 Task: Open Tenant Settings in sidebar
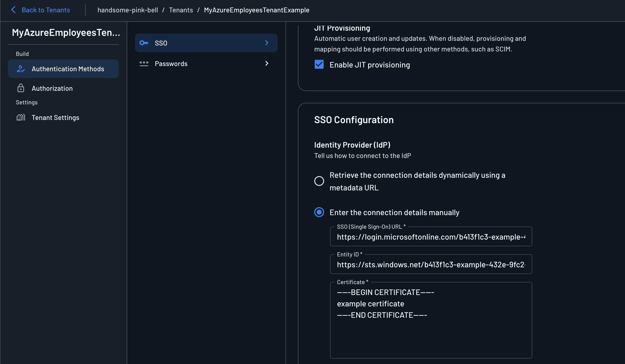pyautogui.click(x=55, y=118)
